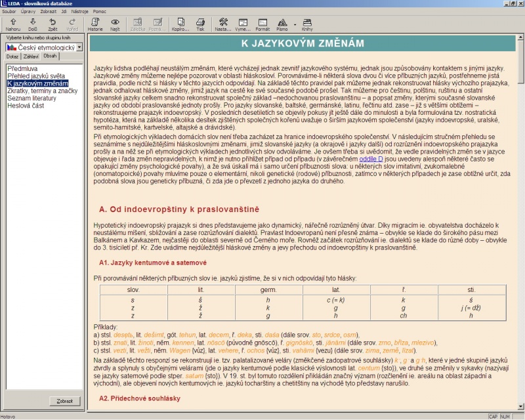Navigate forward with the Vpřed icon

pos(72,24)
